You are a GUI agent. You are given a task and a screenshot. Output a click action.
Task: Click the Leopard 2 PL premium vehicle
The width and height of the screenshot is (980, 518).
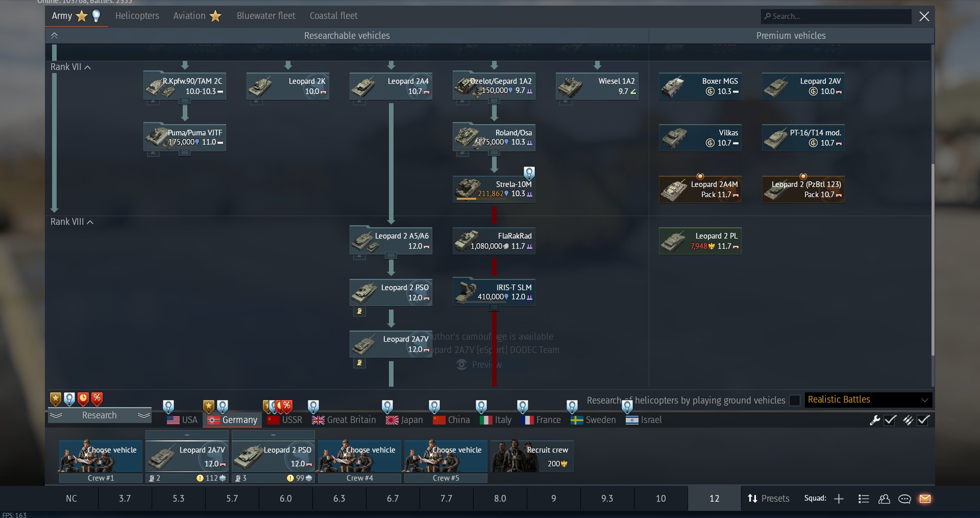(700, 241)
